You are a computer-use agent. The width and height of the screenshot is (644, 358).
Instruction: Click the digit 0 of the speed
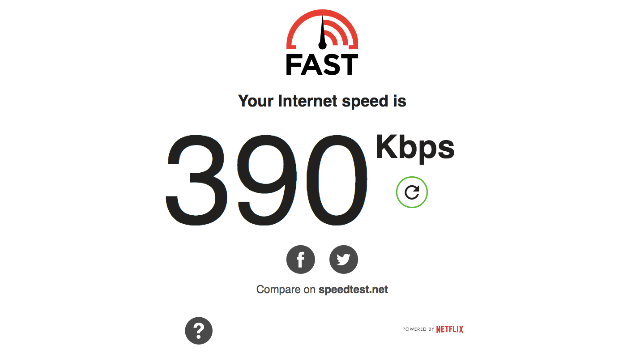(x=337, y=180)
